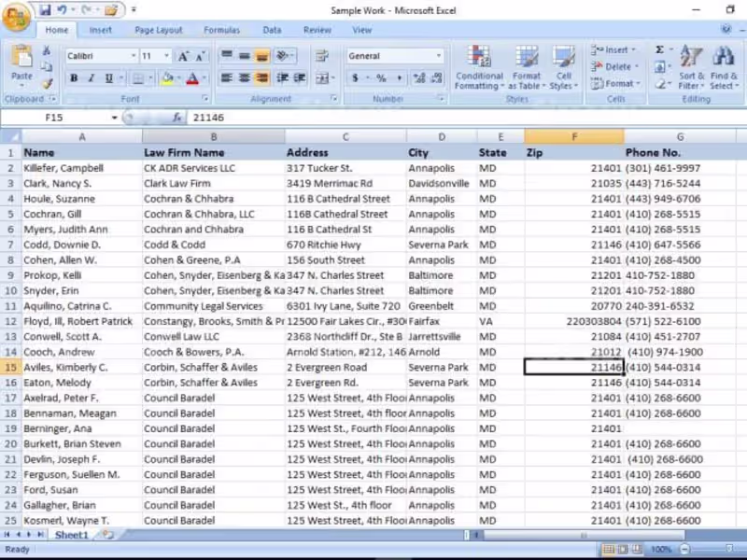Click the Office button logo

click(17, 17)
